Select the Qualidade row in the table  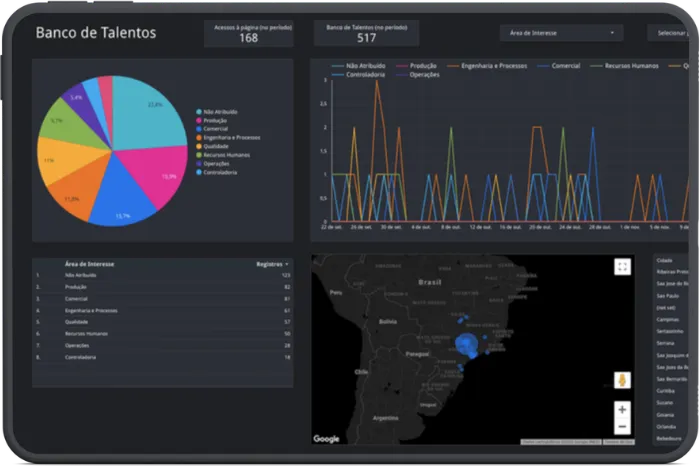coord(162,322)
